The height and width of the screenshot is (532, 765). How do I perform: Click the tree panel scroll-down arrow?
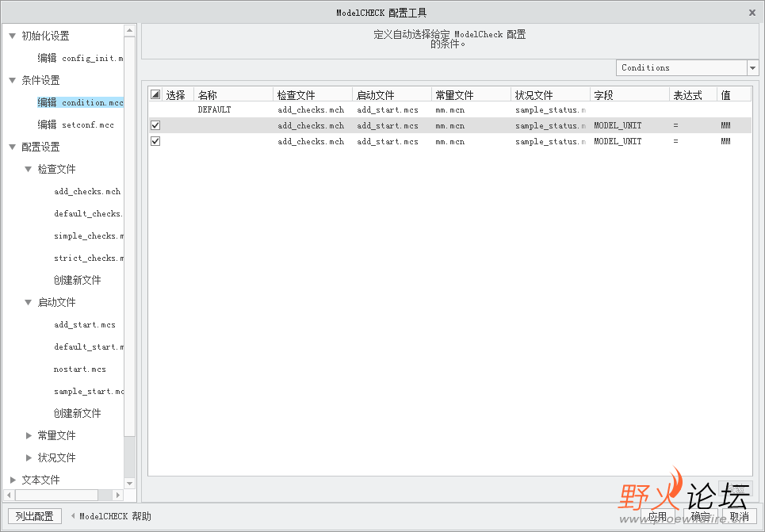click(x=129, y=483)
